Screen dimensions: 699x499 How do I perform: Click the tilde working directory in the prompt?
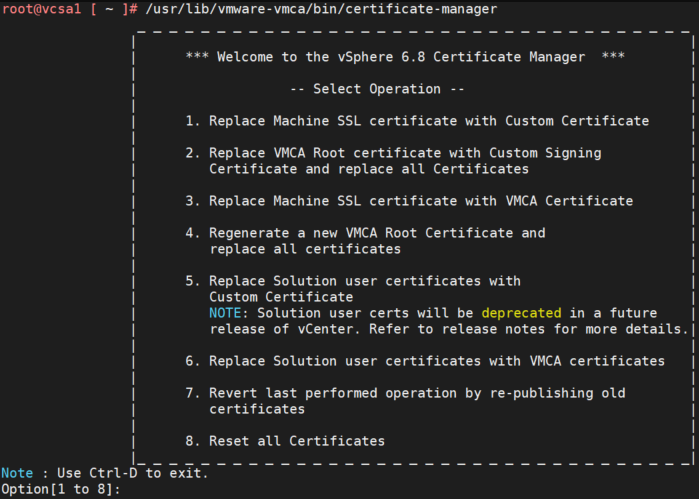105,9
